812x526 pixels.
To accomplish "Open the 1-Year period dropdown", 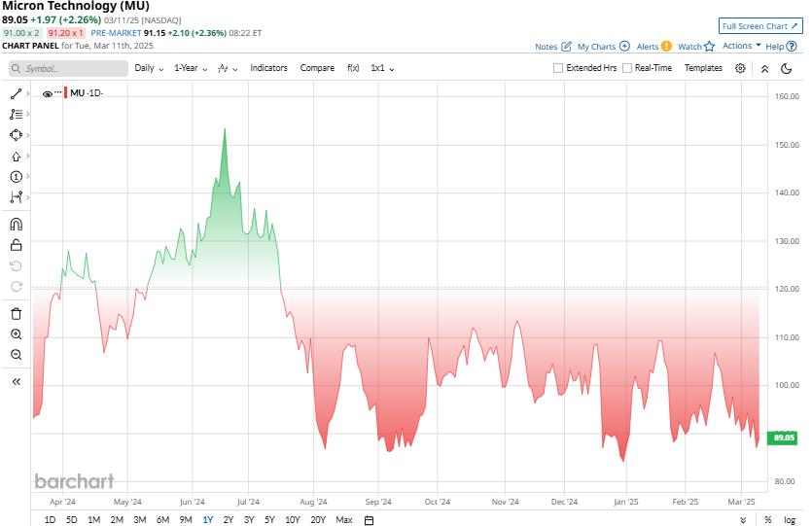I will (x=191, y=68).
